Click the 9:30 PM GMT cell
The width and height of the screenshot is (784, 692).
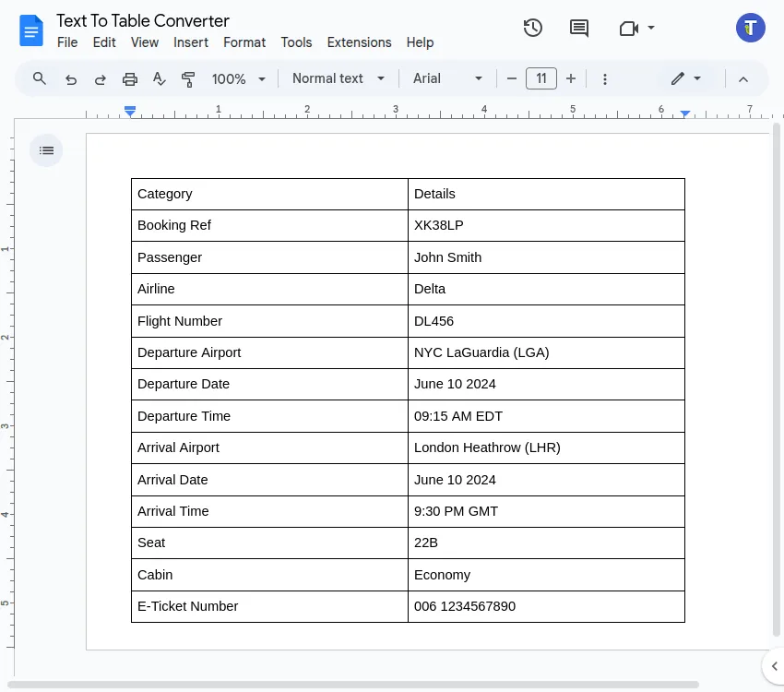point(546,511)
